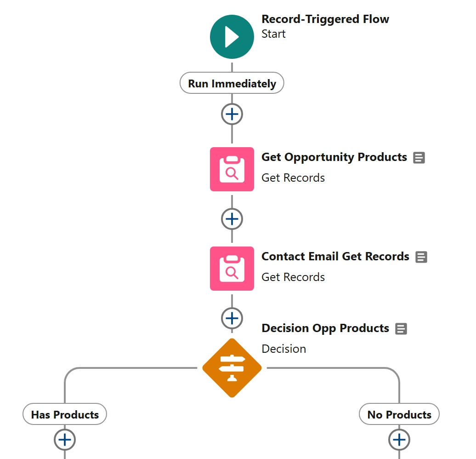Open the Contact Email Get Records icon
Image resolution: width=476 pixels, height=459 pixels.
(232, 269)
